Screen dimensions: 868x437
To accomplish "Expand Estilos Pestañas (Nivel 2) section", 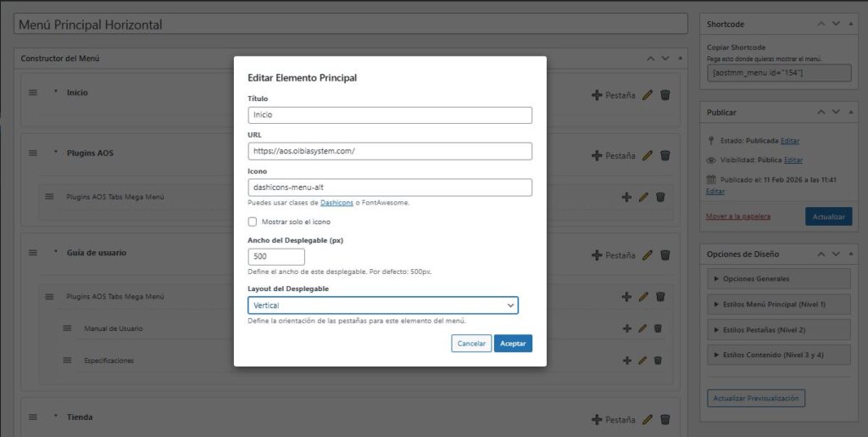I will pos(778,329).
